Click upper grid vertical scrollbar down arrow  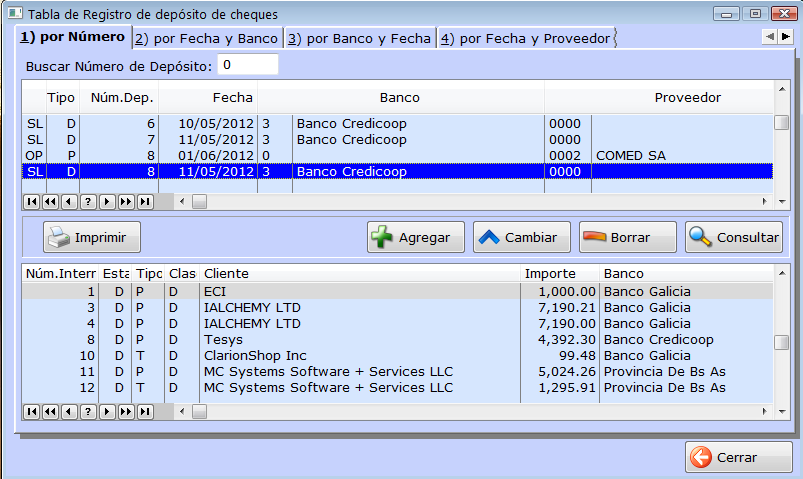782,202
